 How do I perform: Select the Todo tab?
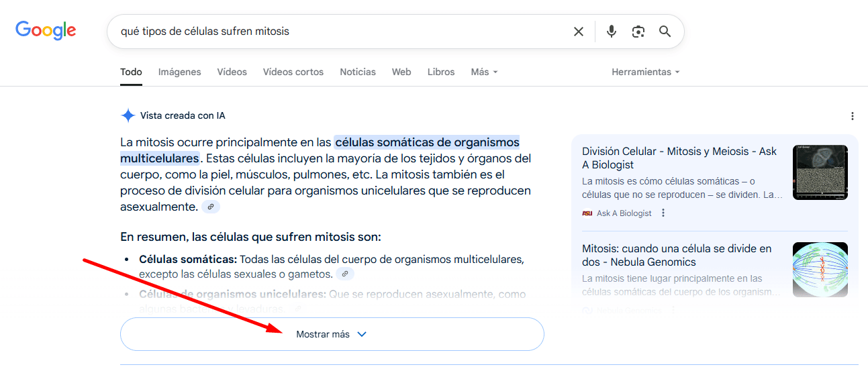(131, 72)
